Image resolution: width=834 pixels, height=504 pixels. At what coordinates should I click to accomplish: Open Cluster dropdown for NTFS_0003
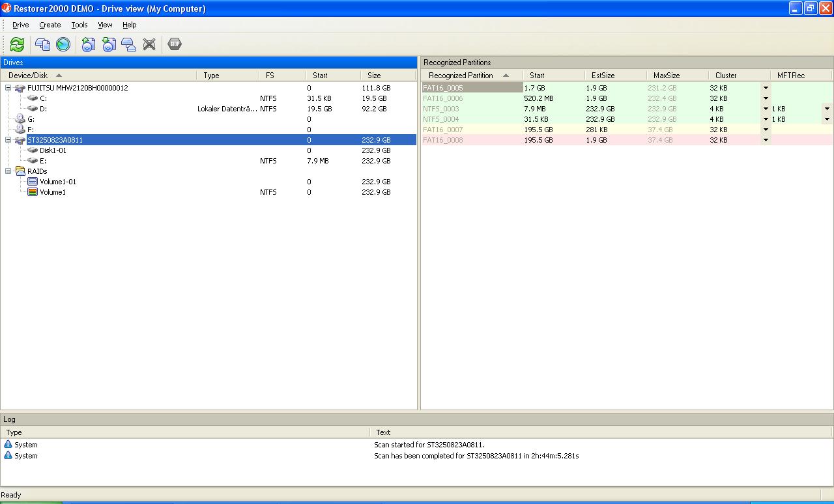(x=766, y=109)
